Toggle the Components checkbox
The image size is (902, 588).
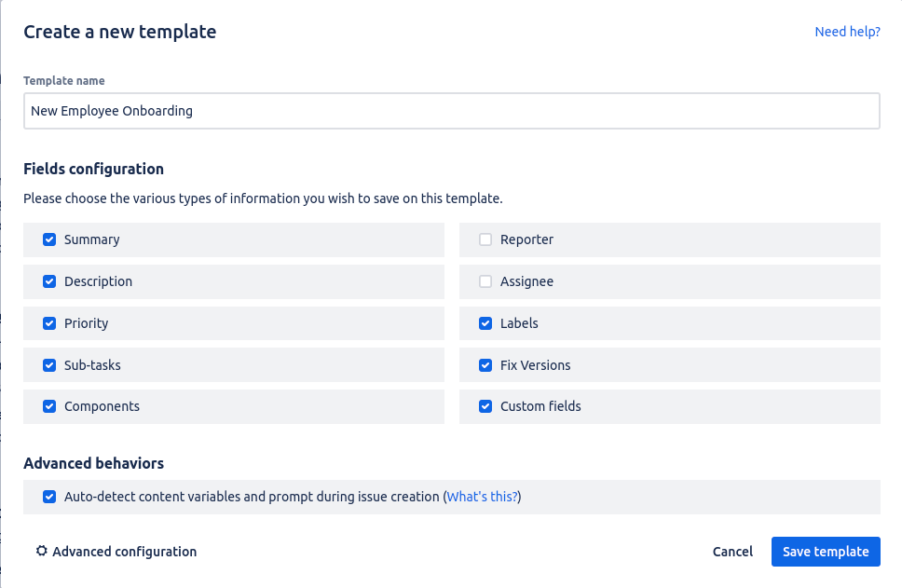tap(49, 406)
